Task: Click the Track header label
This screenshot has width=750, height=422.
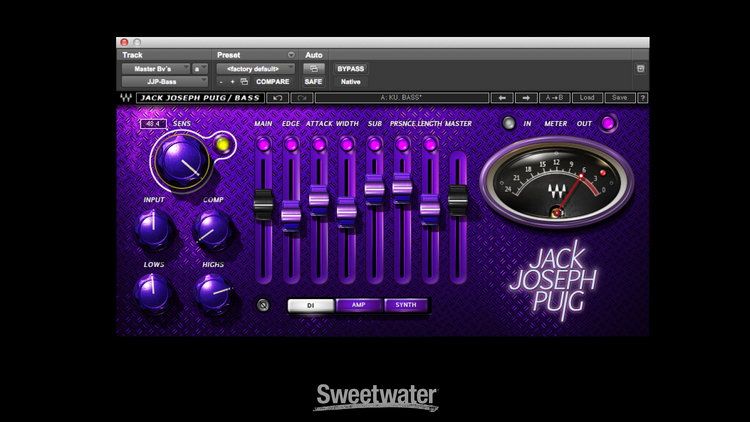Action: (x=132, y=55)
